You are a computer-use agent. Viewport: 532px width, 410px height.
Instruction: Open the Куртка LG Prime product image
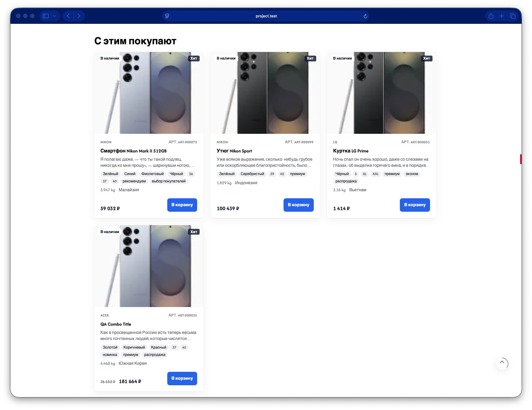pos(382,93)
